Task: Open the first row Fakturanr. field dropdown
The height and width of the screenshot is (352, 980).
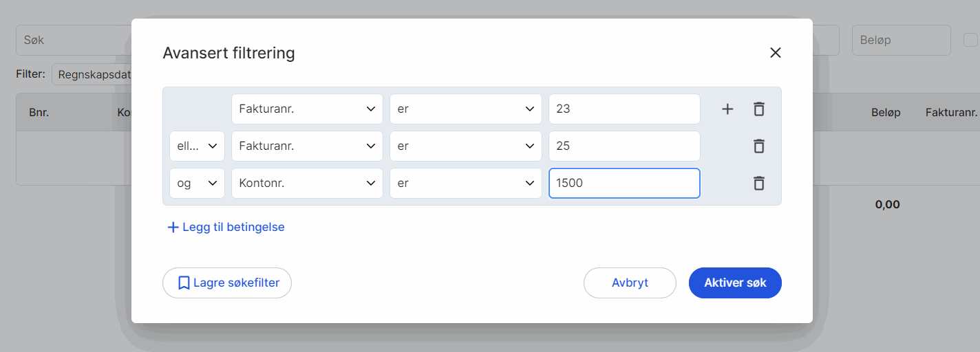Action: [x=307, y=109]
